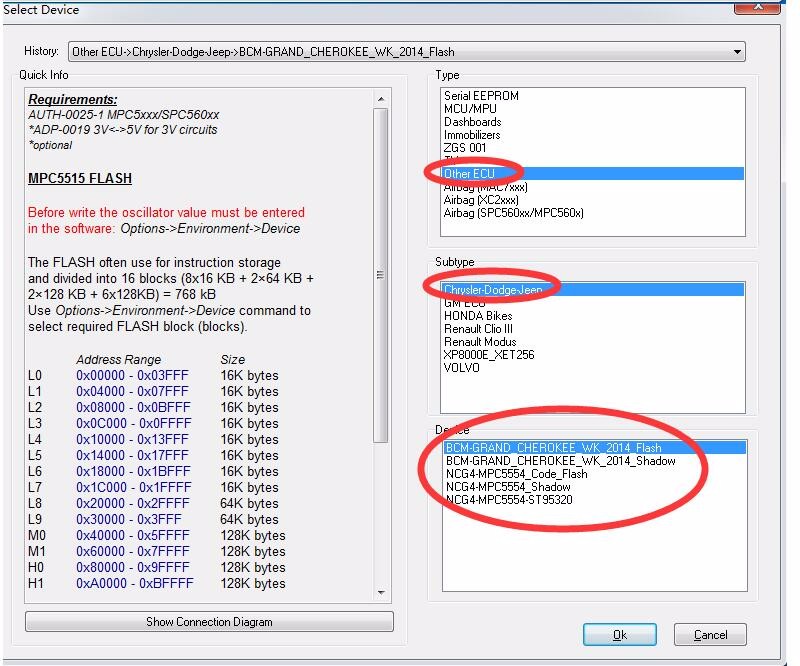Click L3 address range 0x0C000 - 0x0FFFF
The width and height of the screenshot is (800, 666).
tap(134, 424)
